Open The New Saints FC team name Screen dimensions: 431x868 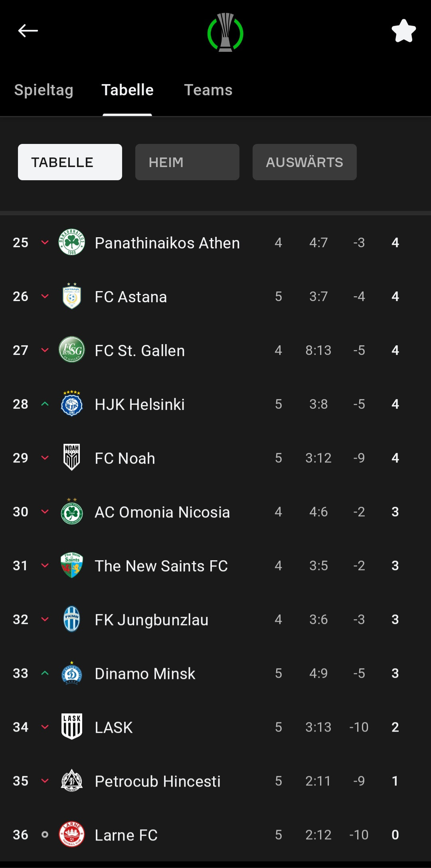pos(161,566)
